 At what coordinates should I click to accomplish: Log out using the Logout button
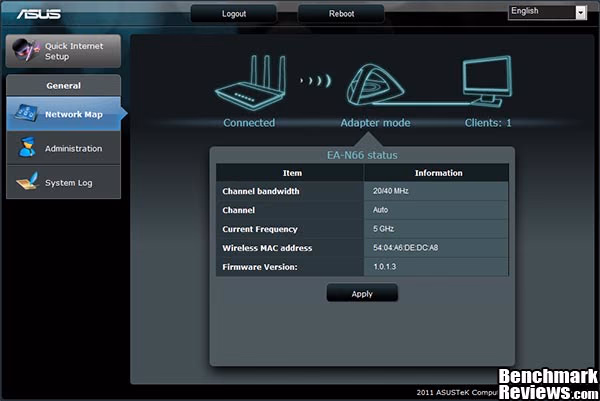pos(234,14)
